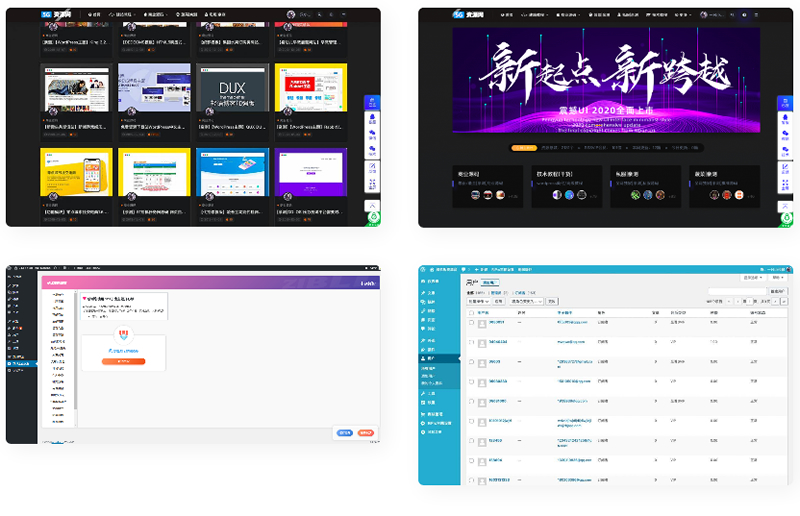Select Users (用户) in WordPress admin sidebar
Viewport: 800px width, 516px height.
(x=432, y=357)
